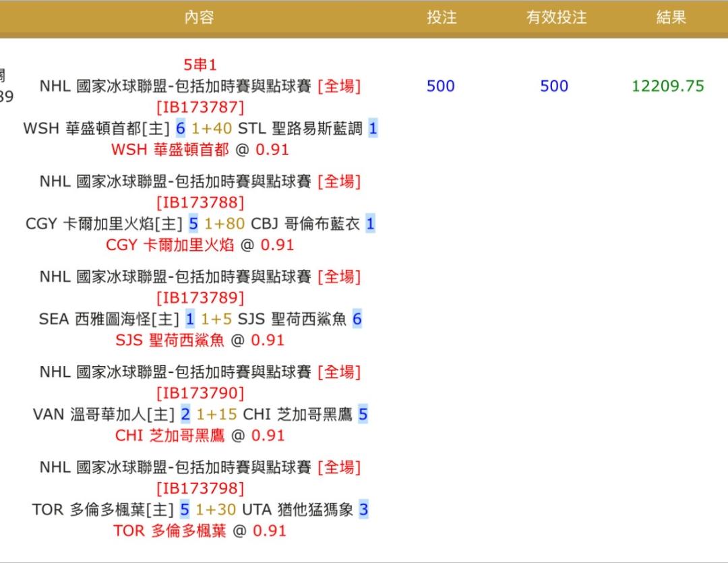Click CHI score 5 in the VAN match
Screen dimensions: 728x563
point(363,415)
